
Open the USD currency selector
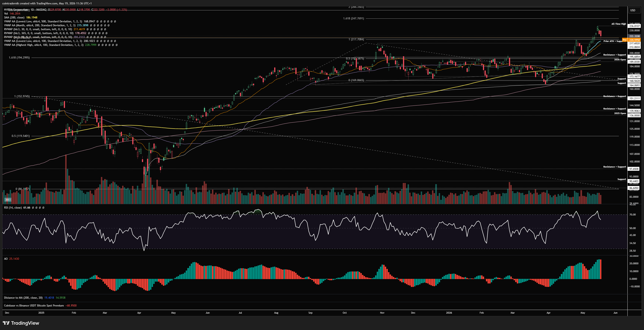(x=634, y=10)
